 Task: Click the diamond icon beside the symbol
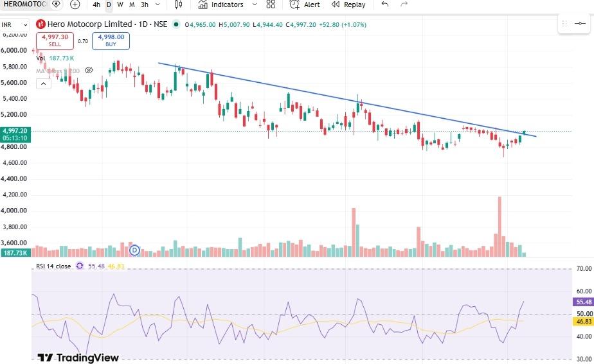[x=56, y=4]
